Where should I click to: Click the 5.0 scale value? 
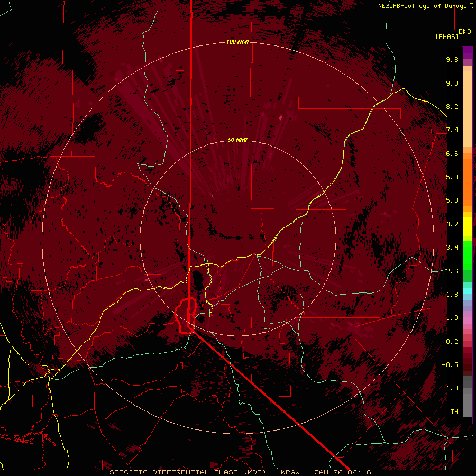(x=452, y=200)
